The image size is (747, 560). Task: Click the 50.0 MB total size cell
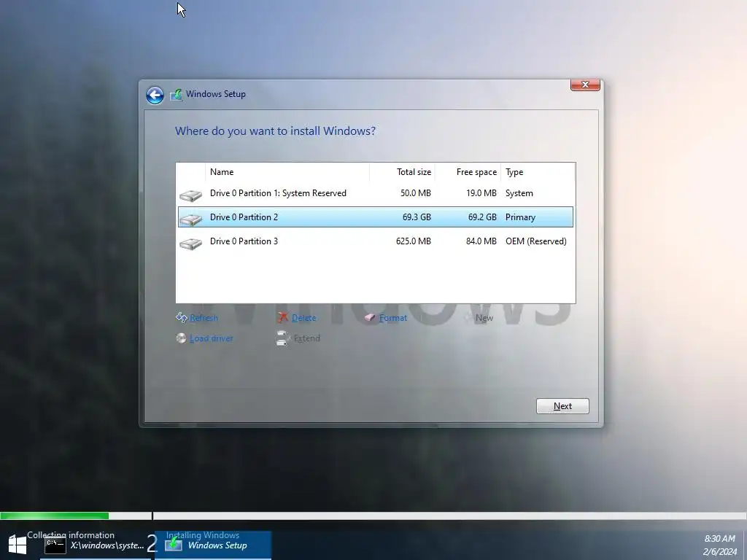[x=415, y=193]
